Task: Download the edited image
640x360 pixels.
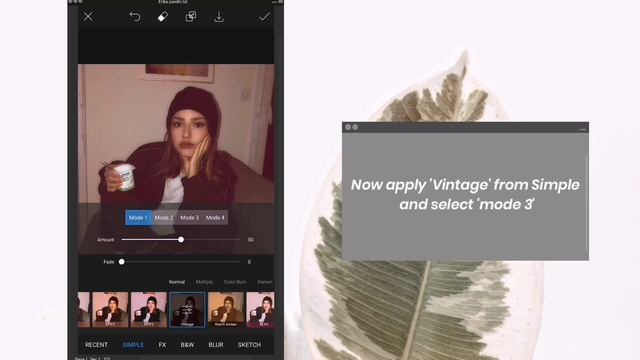Action: click(219, 17)
